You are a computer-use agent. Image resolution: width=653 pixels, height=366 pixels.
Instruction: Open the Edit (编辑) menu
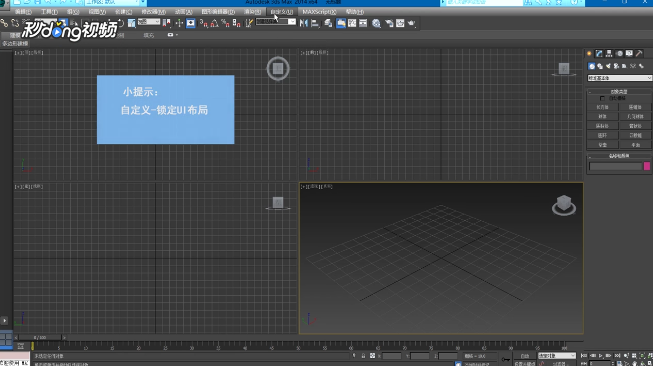pos(23,12)
